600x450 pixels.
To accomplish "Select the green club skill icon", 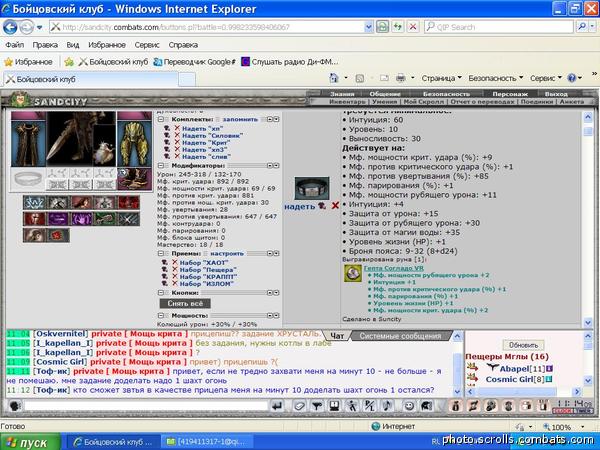I will pos(105,219).
